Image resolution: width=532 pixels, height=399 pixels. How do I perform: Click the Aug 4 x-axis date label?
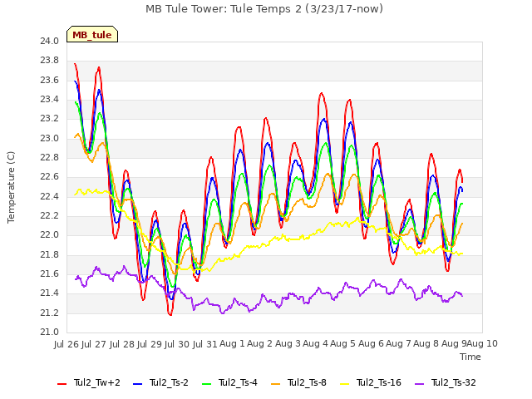click(315, 344)
